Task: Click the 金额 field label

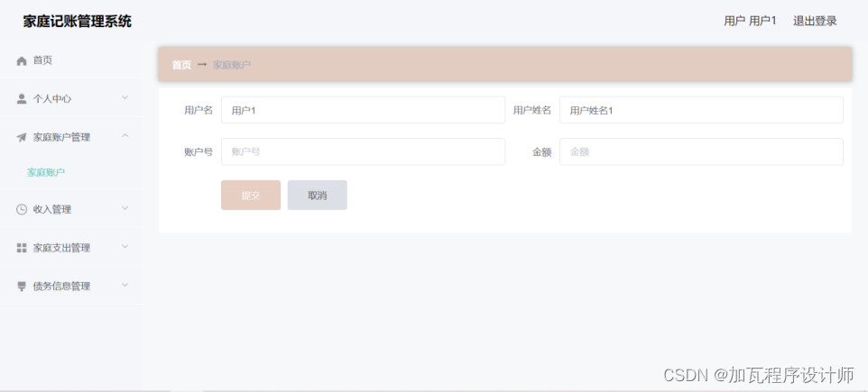Action: pyautogui.click(x=542, y=152)
